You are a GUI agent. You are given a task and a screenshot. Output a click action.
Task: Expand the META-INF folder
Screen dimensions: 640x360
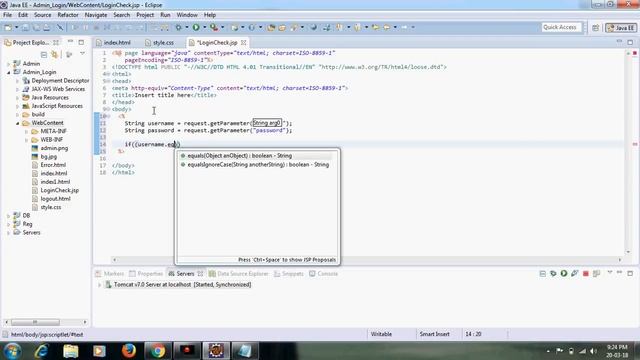tap(27, 131)
